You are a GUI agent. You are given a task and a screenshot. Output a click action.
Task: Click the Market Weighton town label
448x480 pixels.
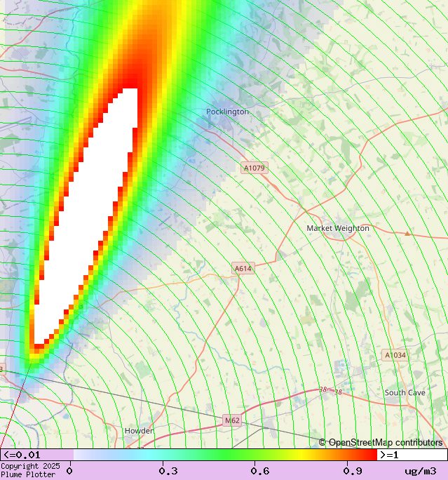coord(338,228)
